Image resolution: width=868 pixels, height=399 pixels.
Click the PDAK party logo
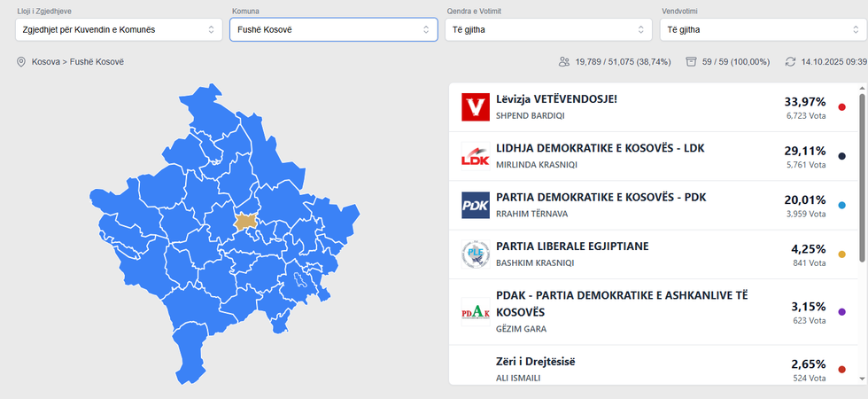click(476, 311)
